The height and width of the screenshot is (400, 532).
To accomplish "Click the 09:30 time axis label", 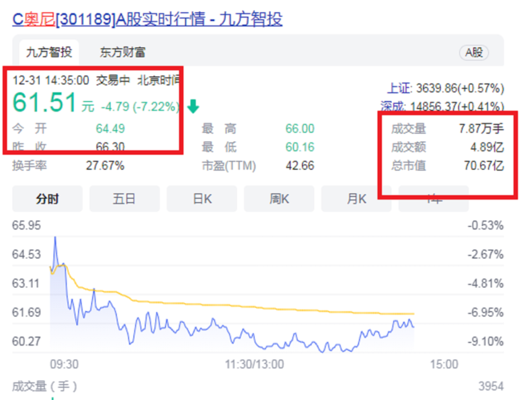I will [64, 364].
